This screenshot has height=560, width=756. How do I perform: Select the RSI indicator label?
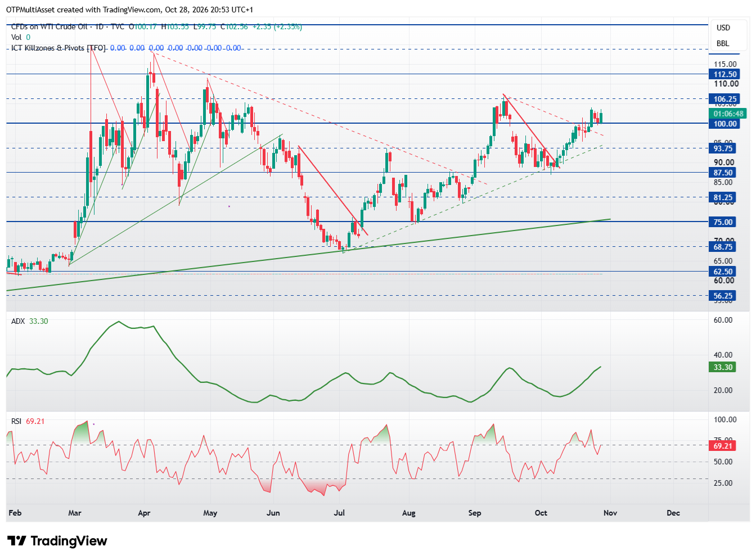pyautogui.click(x=16, y=421)
